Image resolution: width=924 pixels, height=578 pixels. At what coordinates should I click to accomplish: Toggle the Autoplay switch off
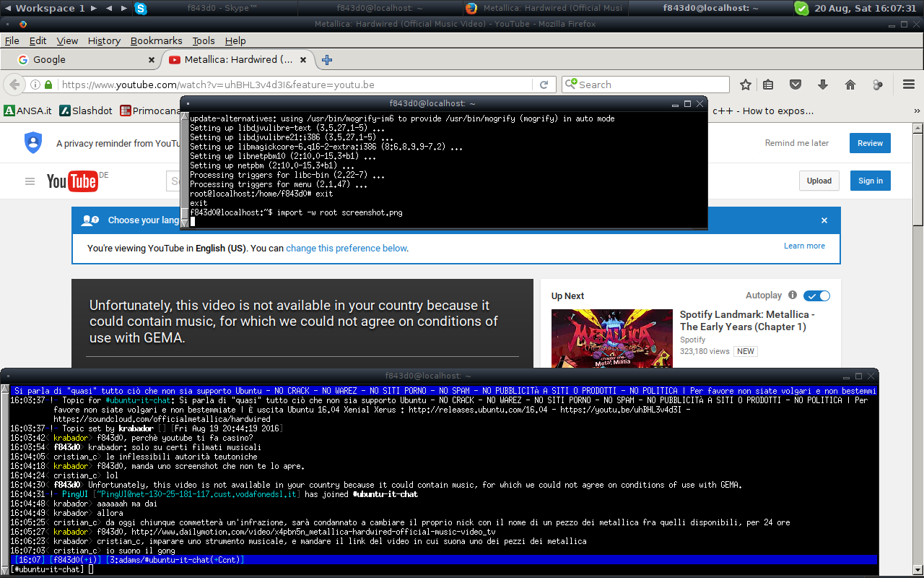pos(816,296)
